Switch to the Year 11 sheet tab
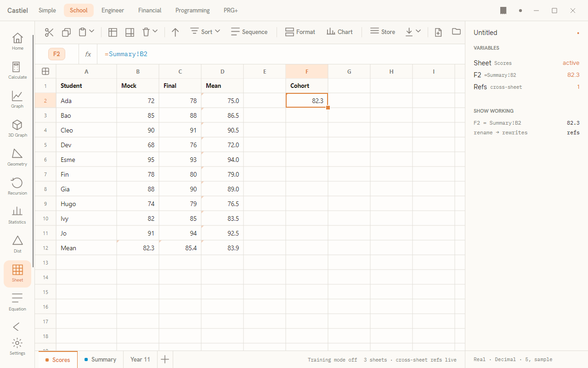The image size is (588, 368). [x=140, y=360]
